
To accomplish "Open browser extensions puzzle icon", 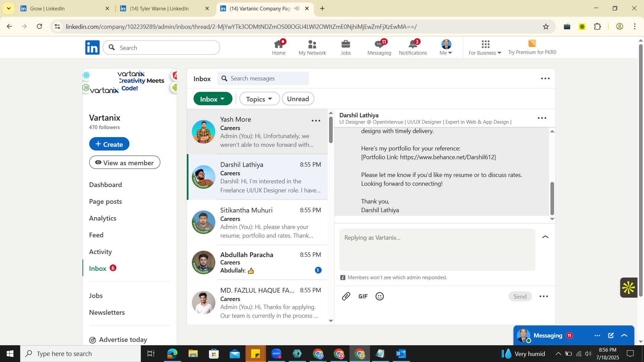I will (597, 26).
